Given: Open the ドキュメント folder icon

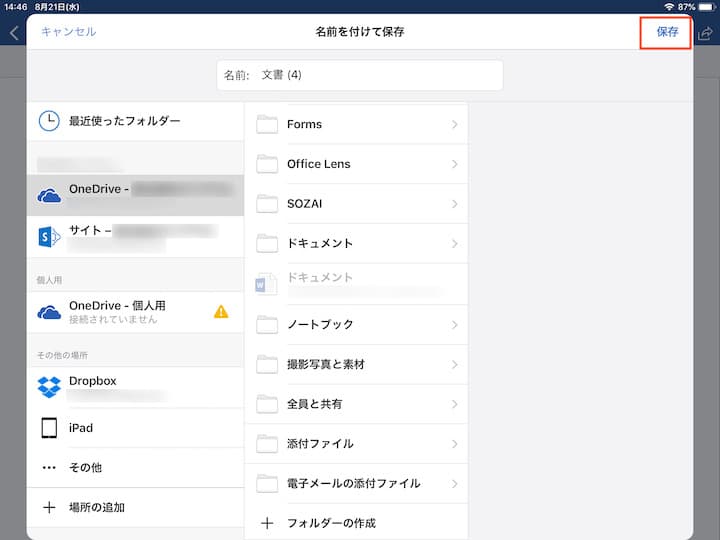Looking at the screenshot, I should click(x=267, y=243).
